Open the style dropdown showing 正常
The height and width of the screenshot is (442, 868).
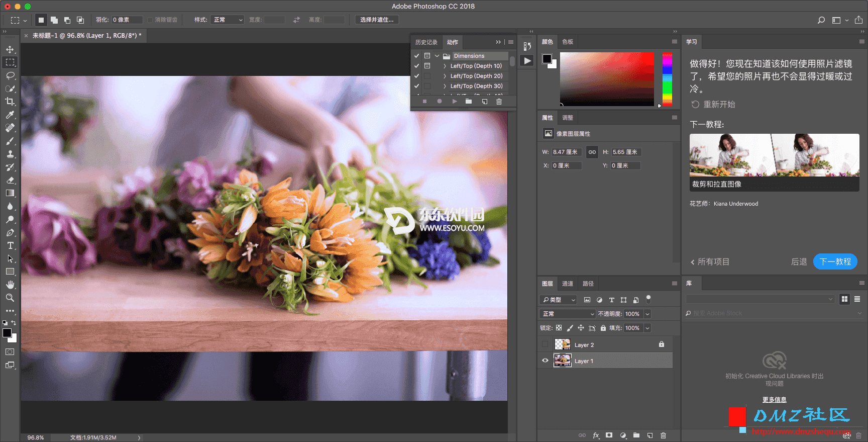click(x=227, y=20)
